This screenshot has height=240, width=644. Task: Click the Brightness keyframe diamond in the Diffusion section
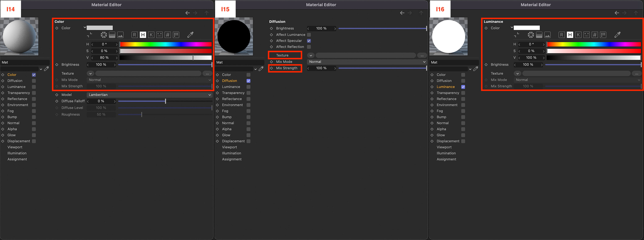(x=271, y=28)
